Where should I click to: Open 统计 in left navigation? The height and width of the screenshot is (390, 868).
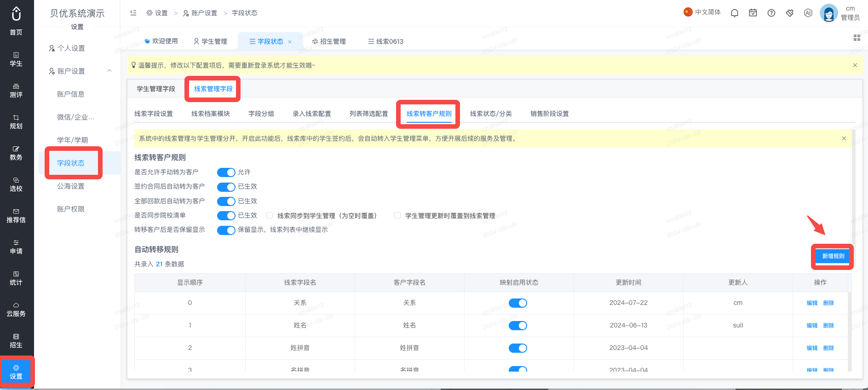[16, 278]
